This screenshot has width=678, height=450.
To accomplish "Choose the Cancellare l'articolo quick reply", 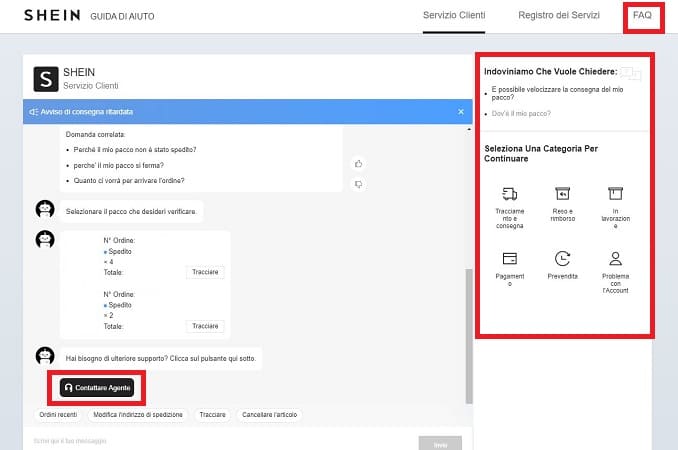I will point(269,415).
